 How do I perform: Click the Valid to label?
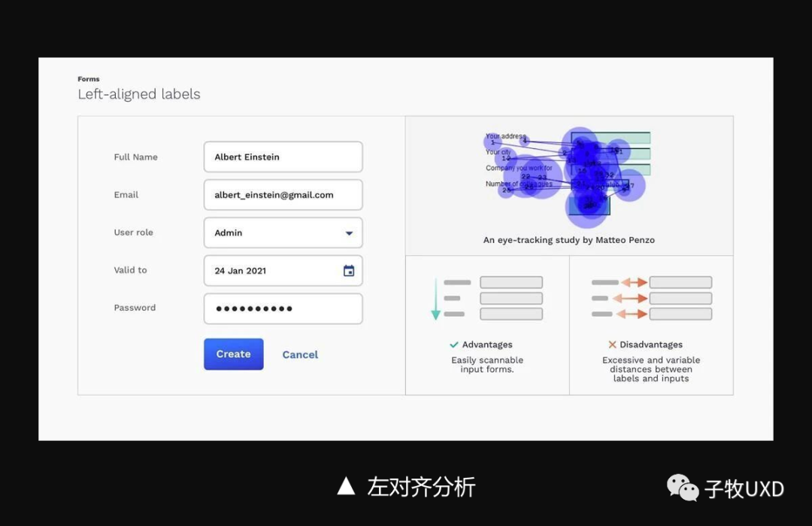pyautogui.click(x=131, y=270)
